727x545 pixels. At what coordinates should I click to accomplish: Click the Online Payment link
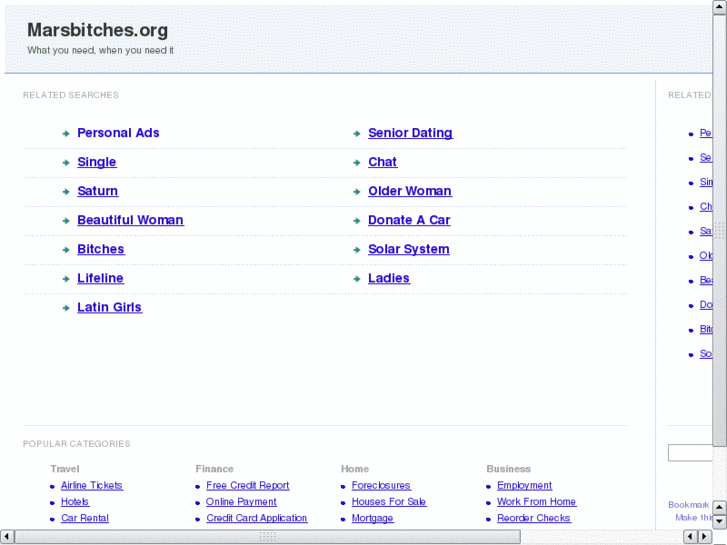click(x=241, y=502)
